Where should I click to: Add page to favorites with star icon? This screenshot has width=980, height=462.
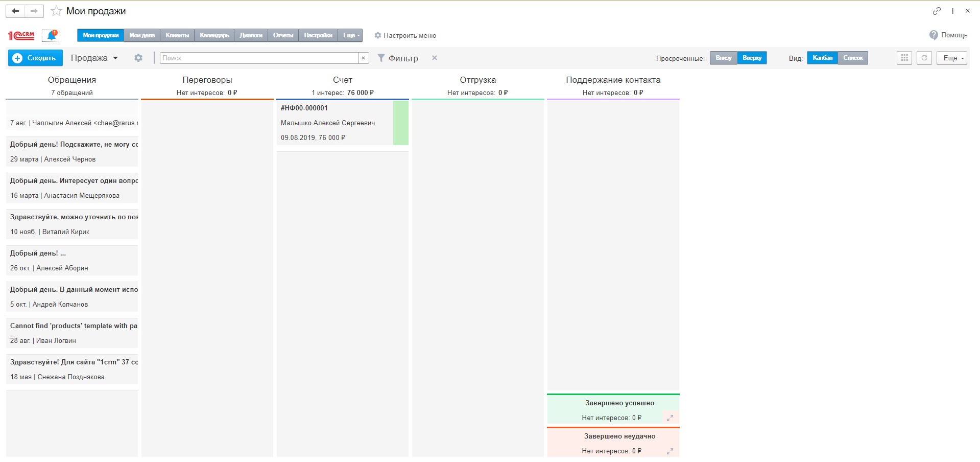pyautogui.click(x=57, y=11)
